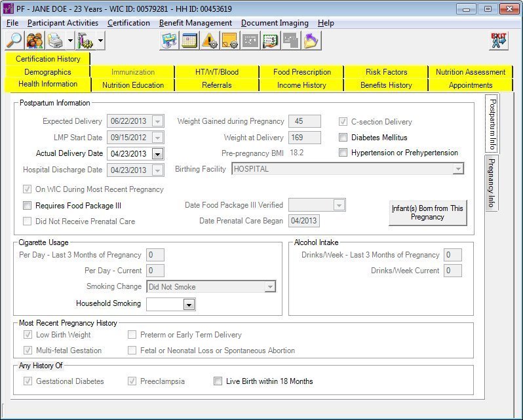Image resolution: width=523 pixels, height=420 pixels.
Task: Open Benefit Management menu
Action: tap(195, 23)
